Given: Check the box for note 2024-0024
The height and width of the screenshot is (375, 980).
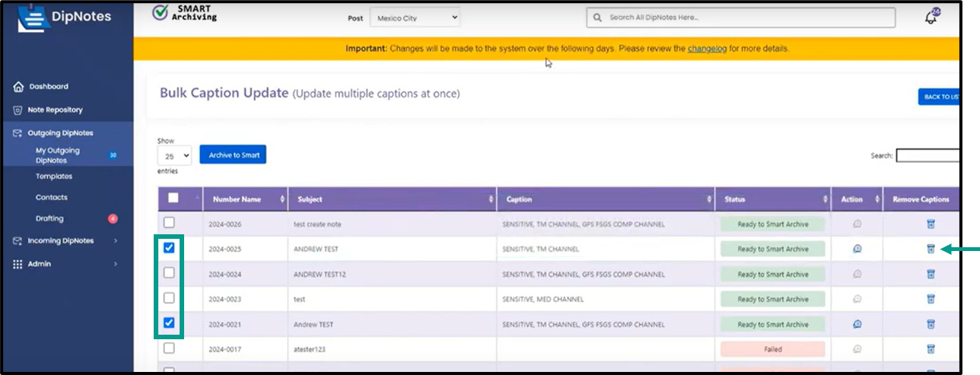Looking at the screenshot, I should click(169, 272).
